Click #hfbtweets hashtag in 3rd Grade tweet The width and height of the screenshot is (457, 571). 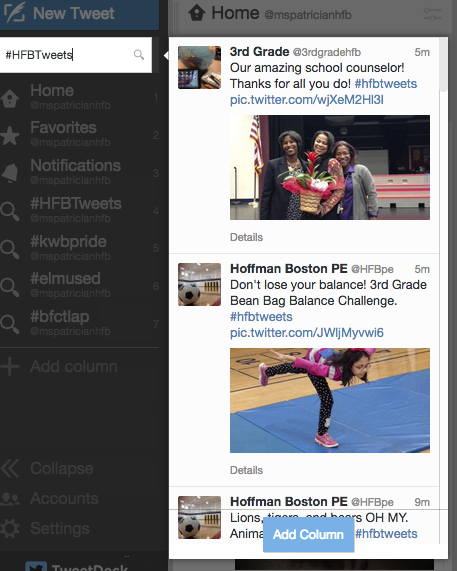[x=386, y=84]
